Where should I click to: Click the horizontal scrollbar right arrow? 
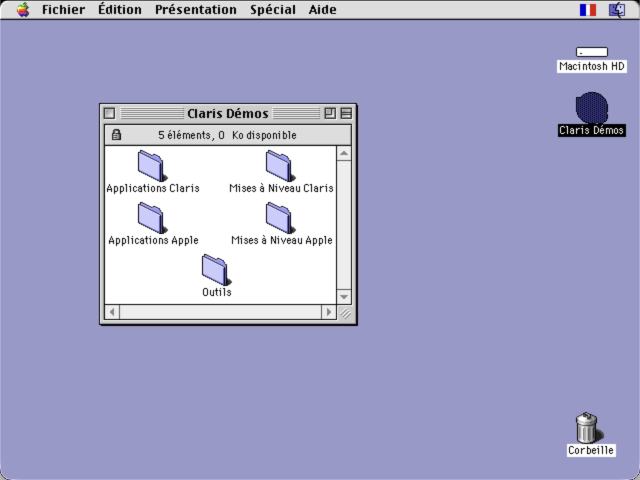tap(329, 312)
